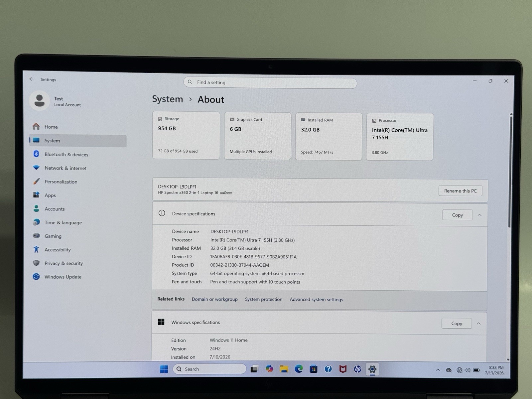Click the settings page vertical scrollbar
The image size is (532, 399).
(x=509, y=172)
